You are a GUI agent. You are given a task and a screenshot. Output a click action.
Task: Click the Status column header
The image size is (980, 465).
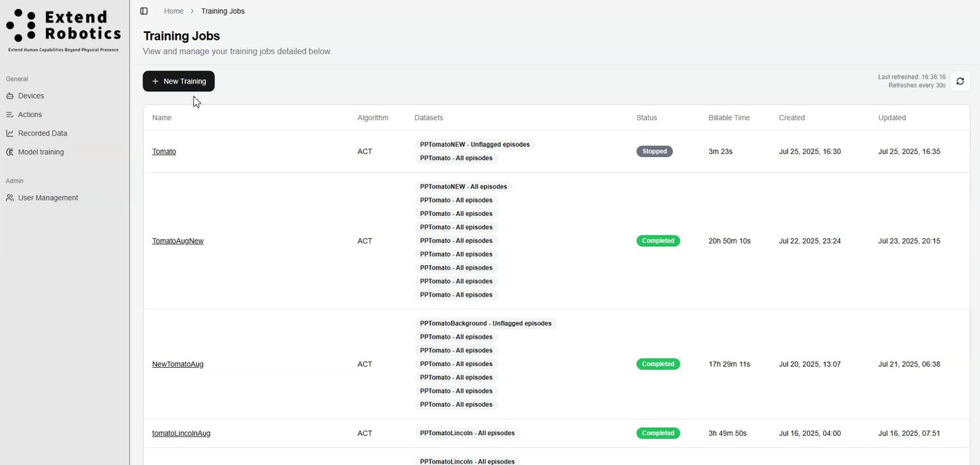pyautogui.click(x=646, y=118)
